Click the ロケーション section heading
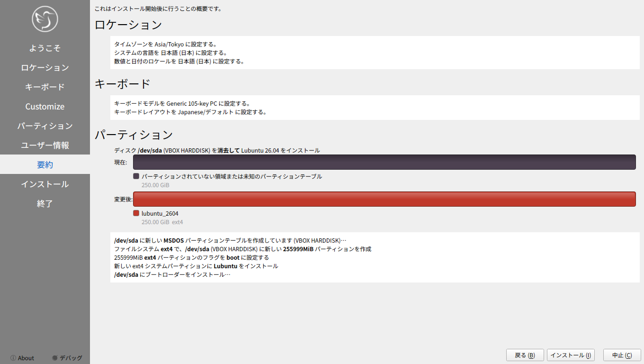Viewport: 644px width, 364px height. [128, 25]
